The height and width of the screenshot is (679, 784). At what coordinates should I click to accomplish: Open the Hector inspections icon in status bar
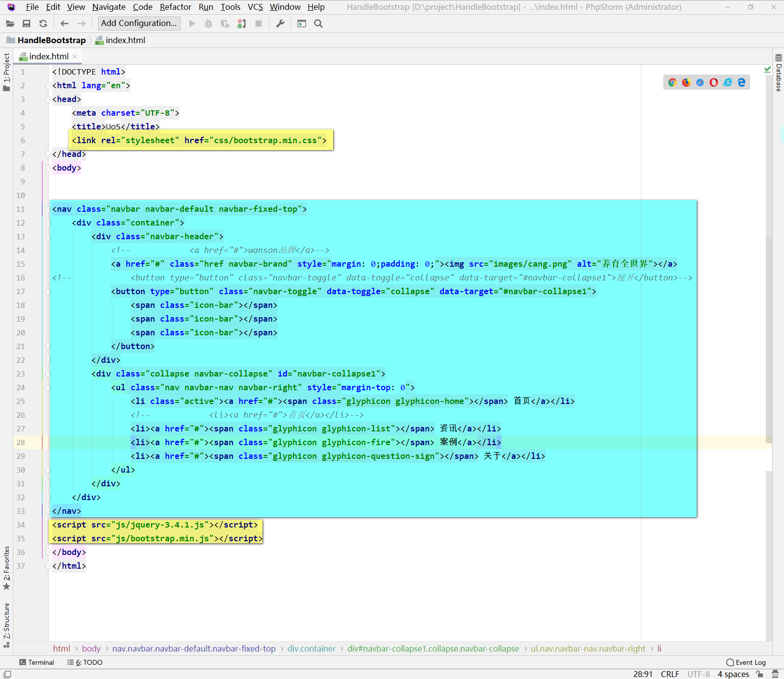775,674
